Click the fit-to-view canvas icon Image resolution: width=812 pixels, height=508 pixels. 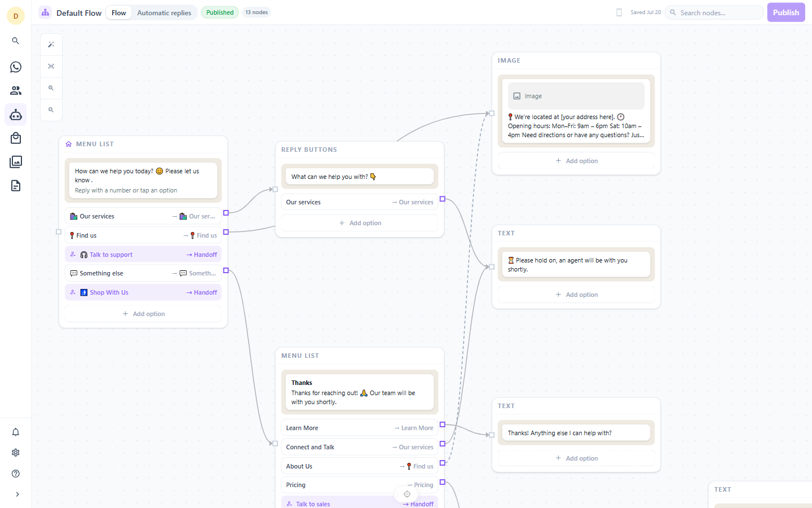click(x=51, y=67)
